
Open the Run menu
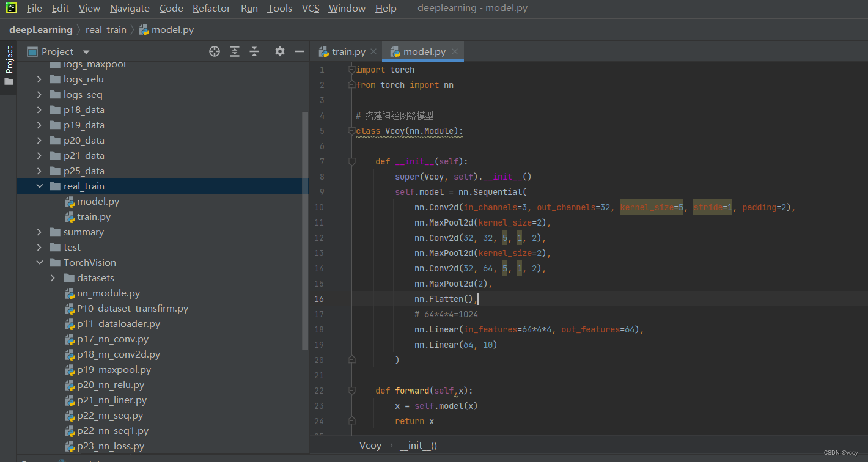pyautogui.click(x=249, y=8)
